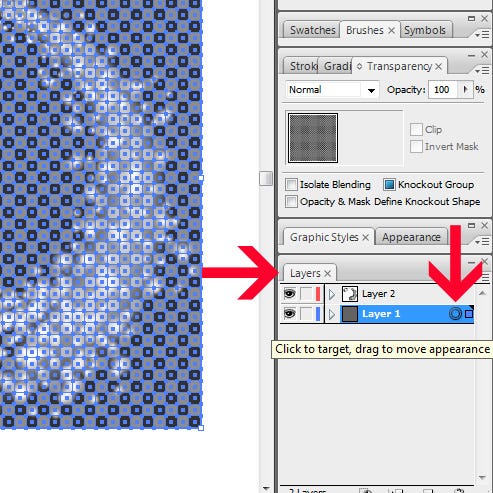Open the Opacity slider arrow
This screenshot has height=493, width=493.
tap(465, 89)
